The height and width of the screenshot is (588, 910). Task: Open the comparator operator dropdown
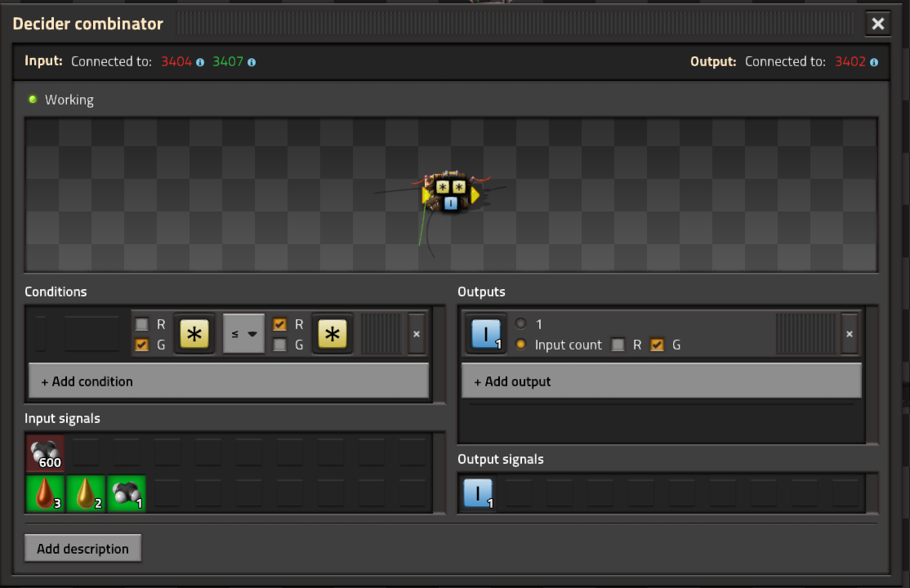click(243, 334)
